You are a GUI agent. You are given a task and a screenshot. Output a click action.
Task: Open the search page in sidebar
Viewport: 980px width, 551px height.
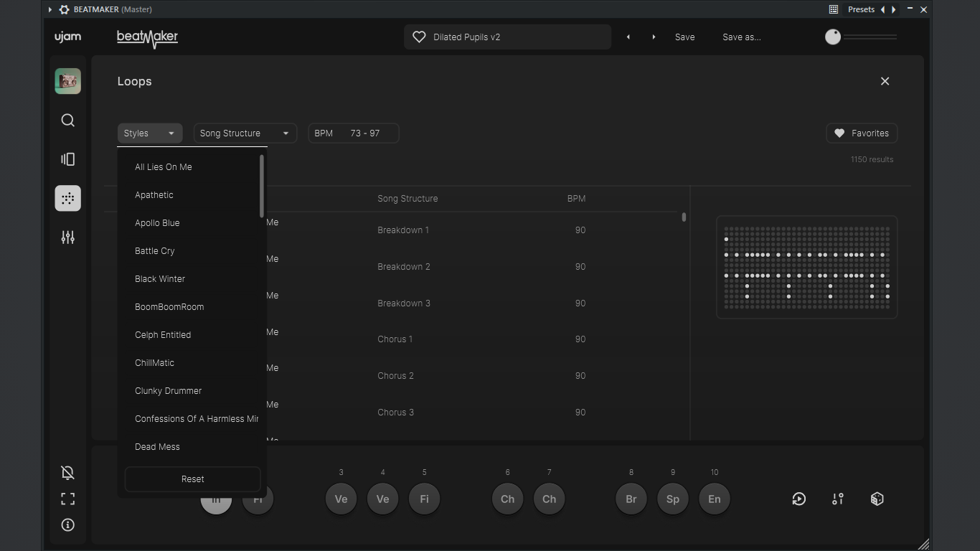click(x=67, y=121)
